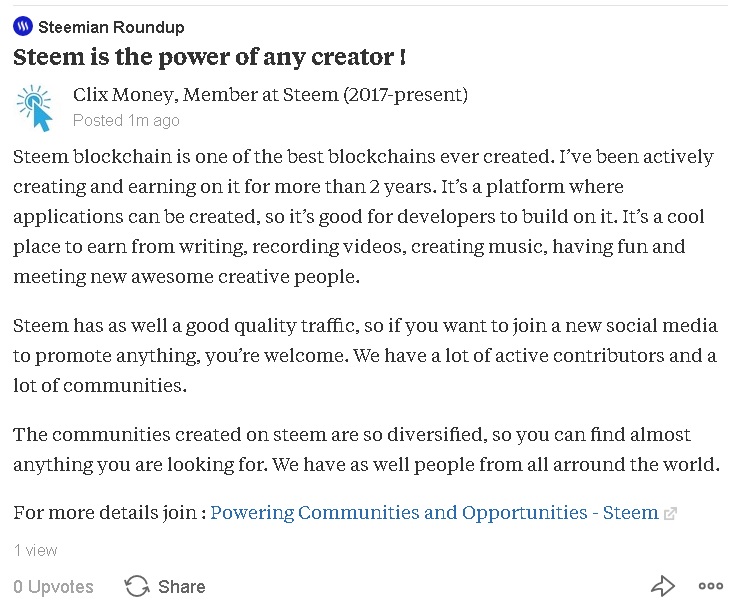Open Clix Money author name
Screen dimensions: 740x616
(123, 95)
